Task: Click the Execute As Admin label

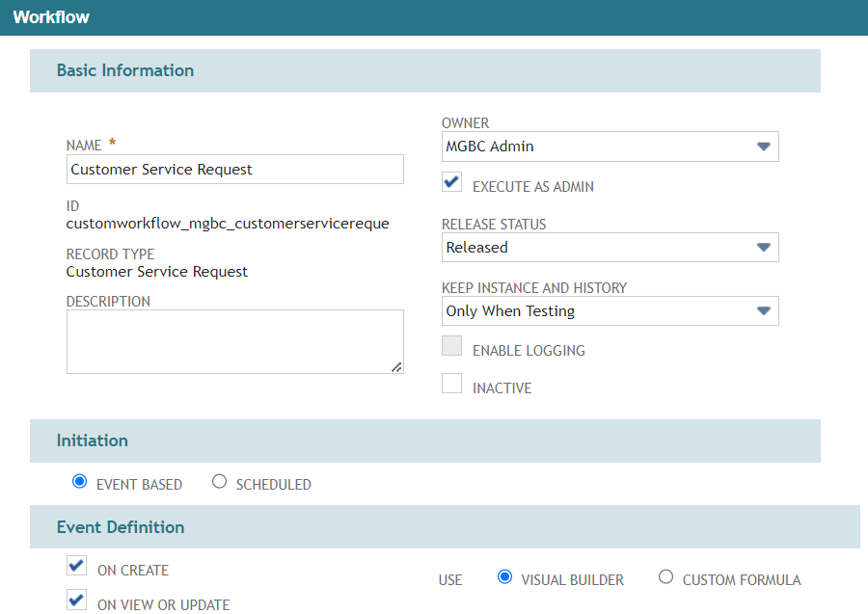Action: [533, 187]
